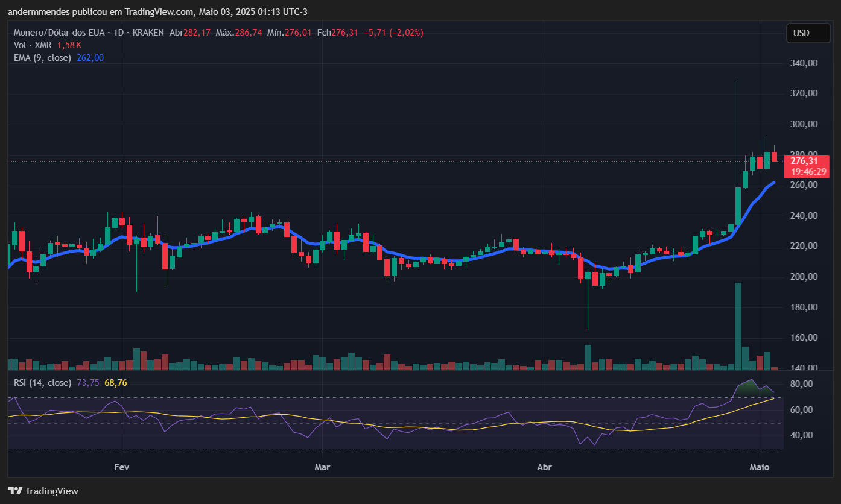Click the 260,00 price axis label
Viewport: 841px width, 504px height.
(x=804, y=185)
